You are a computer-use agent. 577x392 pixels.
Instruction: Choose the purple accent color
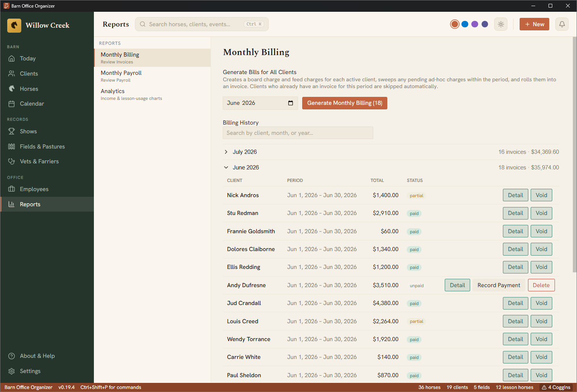[475, 24]
